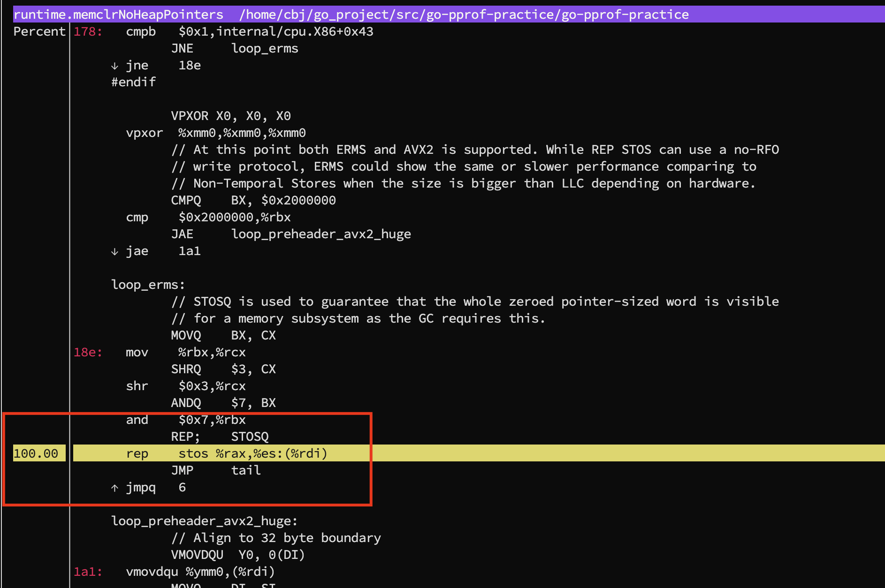Click the up arrow beside jmpq 6
Viewport: 885px width, 588px height.
tap(114, 488)
